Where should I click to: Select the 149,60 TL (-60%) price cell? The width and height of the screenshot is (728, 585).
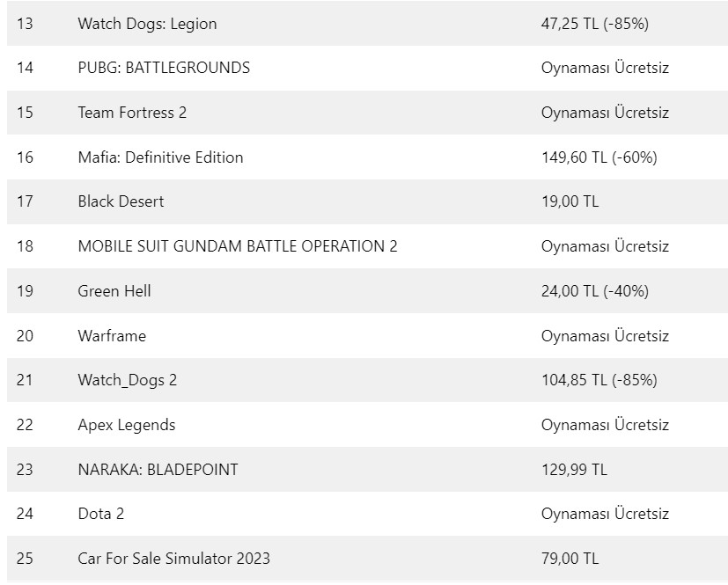tap(599, 157)
